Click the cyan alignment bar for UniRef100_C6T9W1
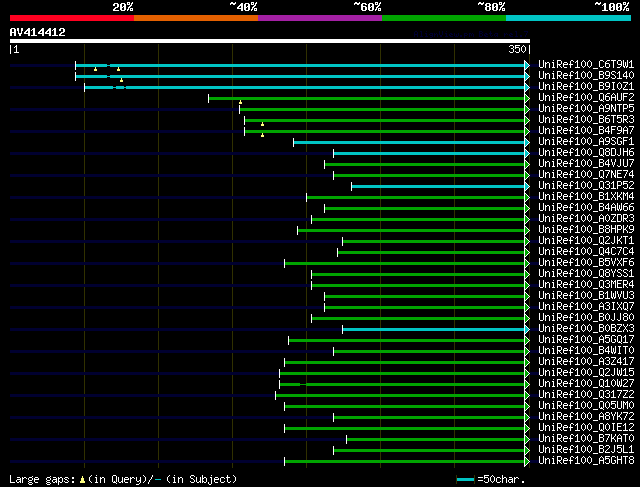Viewport: 640px width, 487px height. (x=300, y=65)
